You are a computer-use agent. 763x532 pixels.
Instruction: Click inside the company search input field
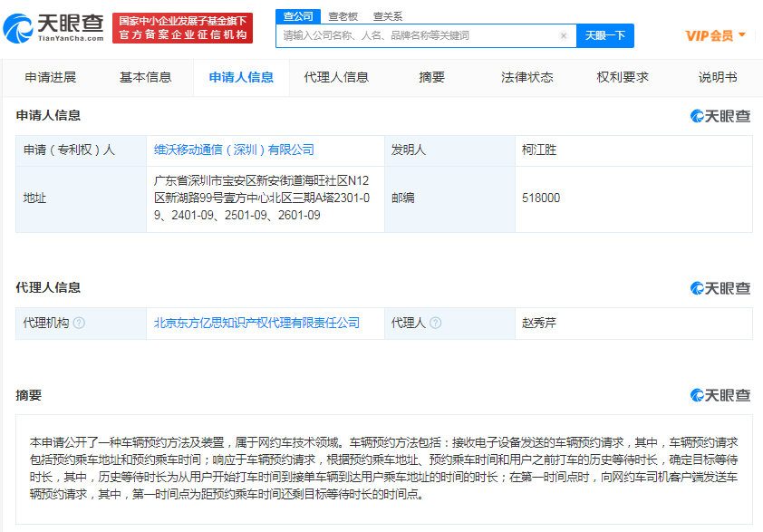(408, 35)
